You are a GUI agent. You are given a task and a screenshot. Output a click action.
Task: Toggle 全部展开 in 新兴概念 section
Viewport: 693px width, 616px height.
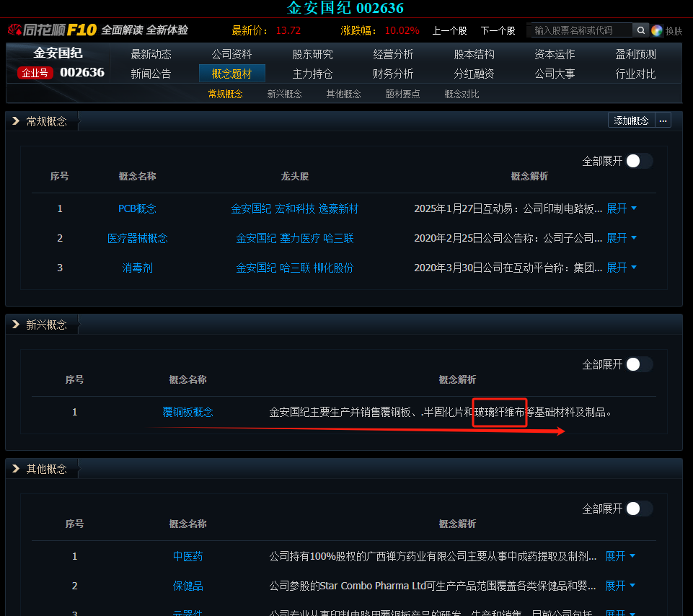pos(639,364)
